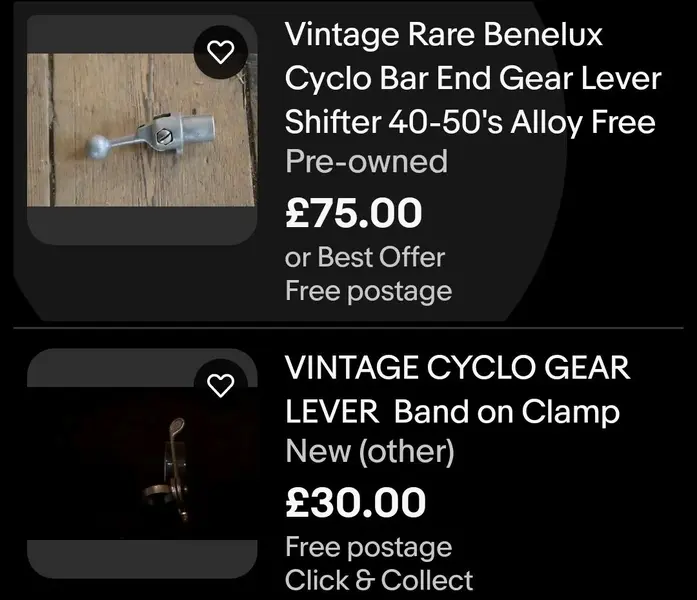This screenshot has width=697, height=600.
Task: Click the 'Cyclo Bar End Gear Lever' title line
Action: [x=473, y=79]
